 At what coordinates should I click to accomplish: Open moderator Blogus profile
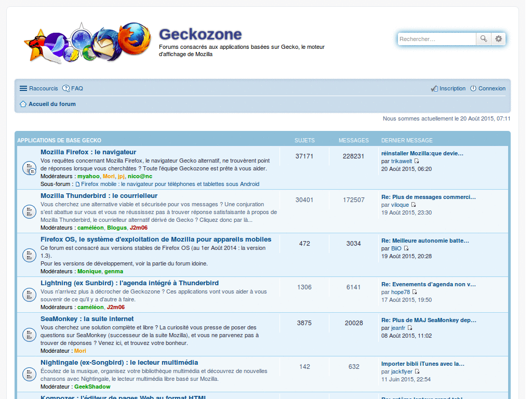click(x=117, y=228)
